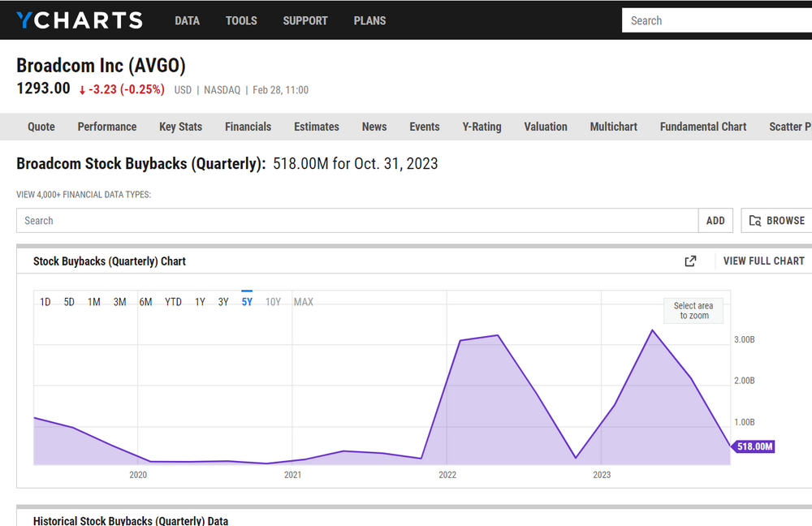Go to the Valuation tab
Image resolution: width=812 pixels, height=526 pixels.
(x=546, y=127)
